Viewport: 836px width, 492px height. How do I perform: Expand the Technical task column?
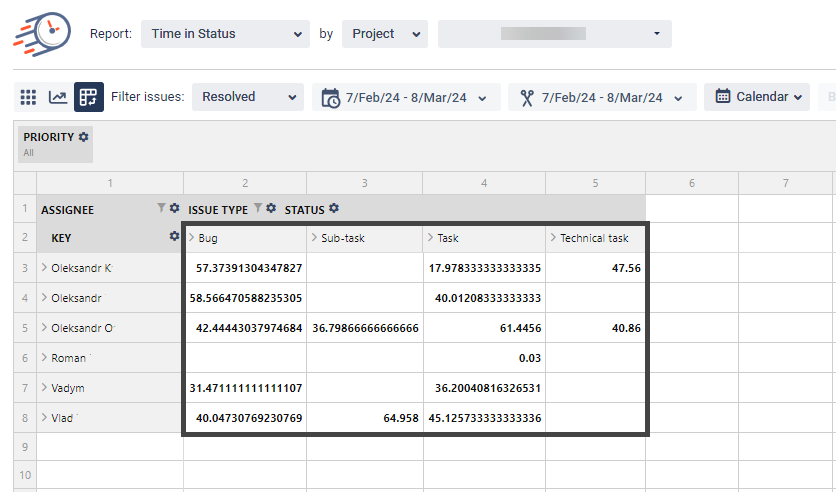pos(553,238)
